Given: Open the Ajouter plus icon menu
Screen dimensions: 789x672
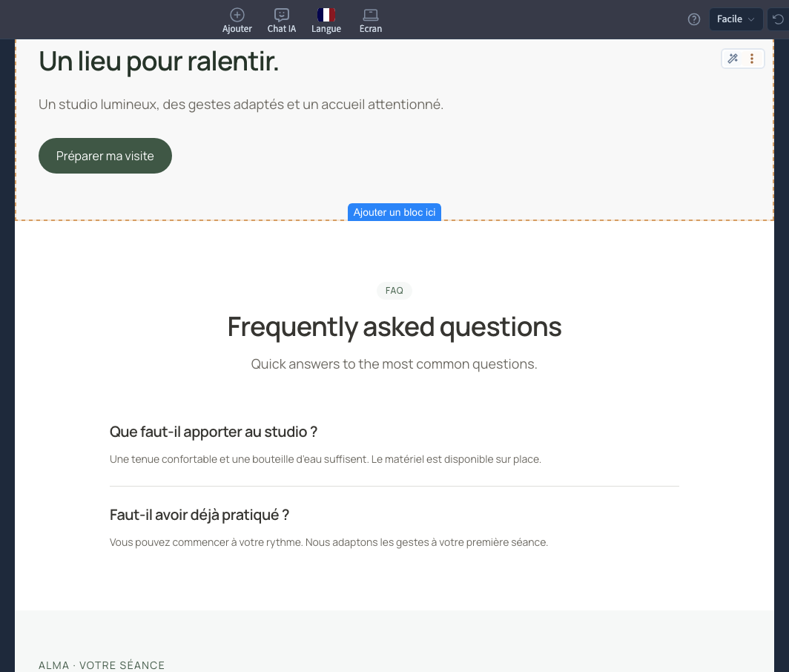Looking at the screenshot, I should click(237, 20).
